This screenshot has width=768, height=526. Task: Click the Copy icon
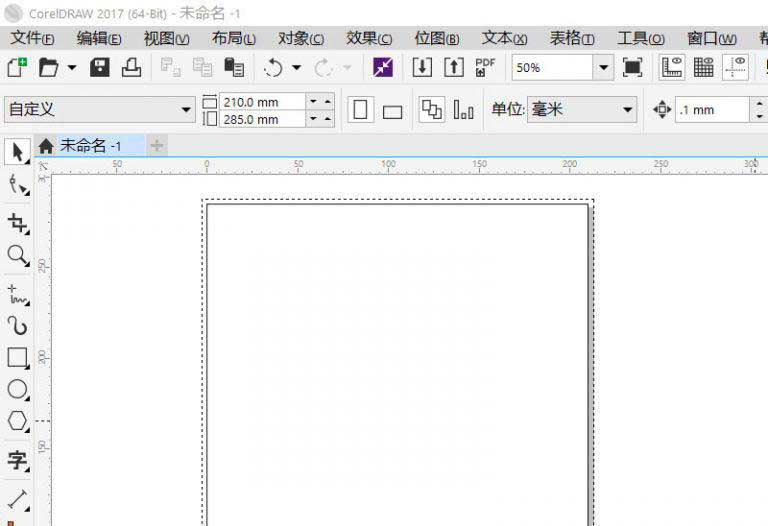coord(202,68)
